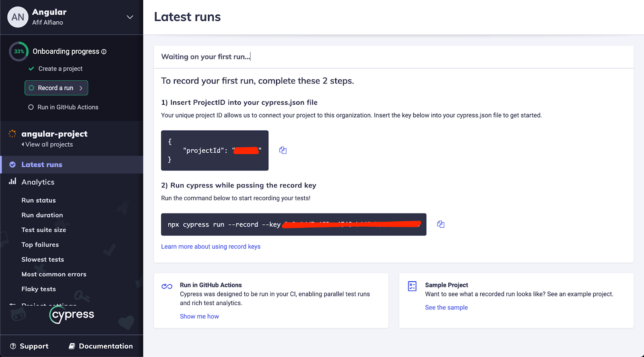The height and width of the screenshot is (357, 644).
Task: Click the Latest runs check icon
Action: (x=12, y=164)
